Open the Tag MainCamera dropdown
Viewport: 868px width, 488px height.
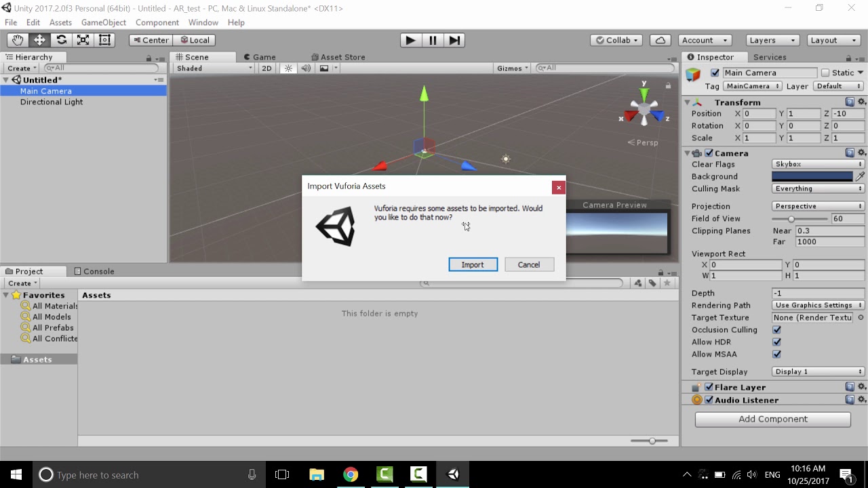(753, 86)
